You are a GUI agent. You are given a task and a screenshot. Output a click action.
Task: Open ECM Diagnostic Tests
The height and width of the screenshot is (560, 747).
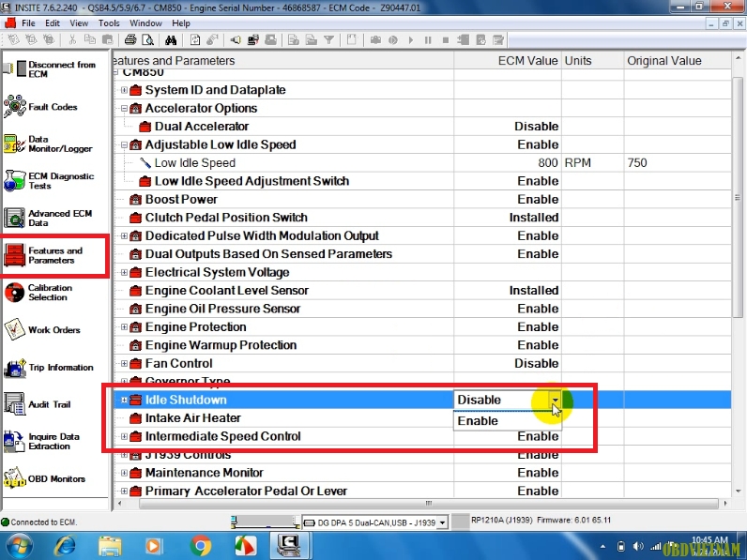pos(49,181)
